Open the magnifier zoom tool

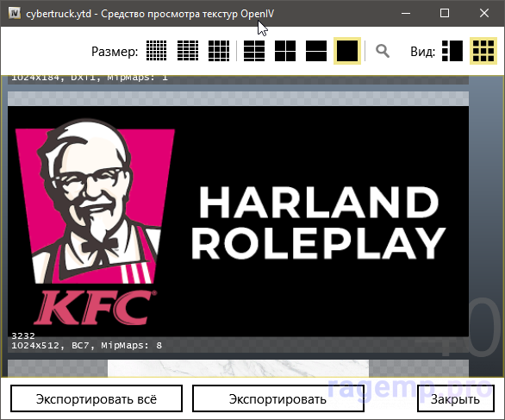coord(383,51)
